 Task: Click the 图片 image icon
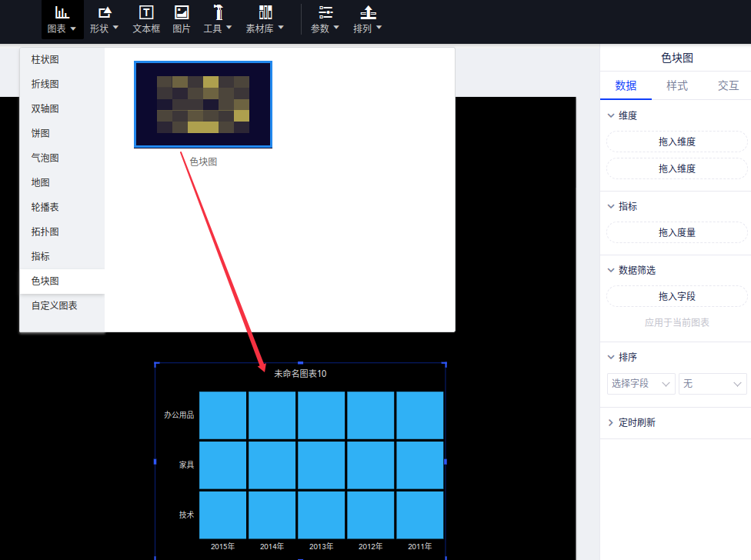pos(182,13)
